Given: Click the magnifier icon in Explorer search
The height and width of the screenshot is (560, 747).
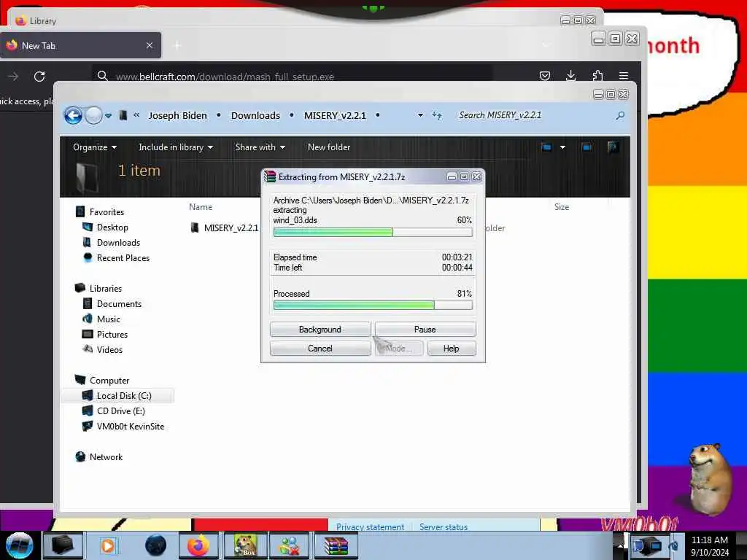Looking at the screenshot, I should 620,115.
